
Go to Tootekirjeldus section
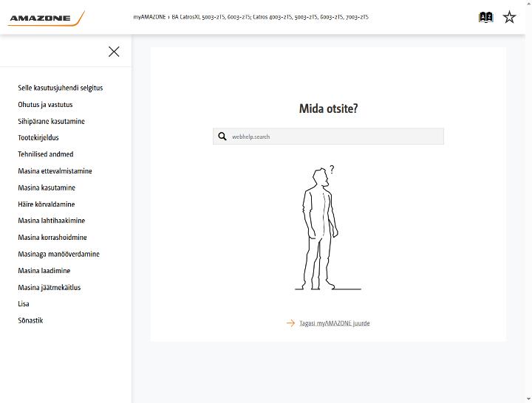[x=38, y=137]
